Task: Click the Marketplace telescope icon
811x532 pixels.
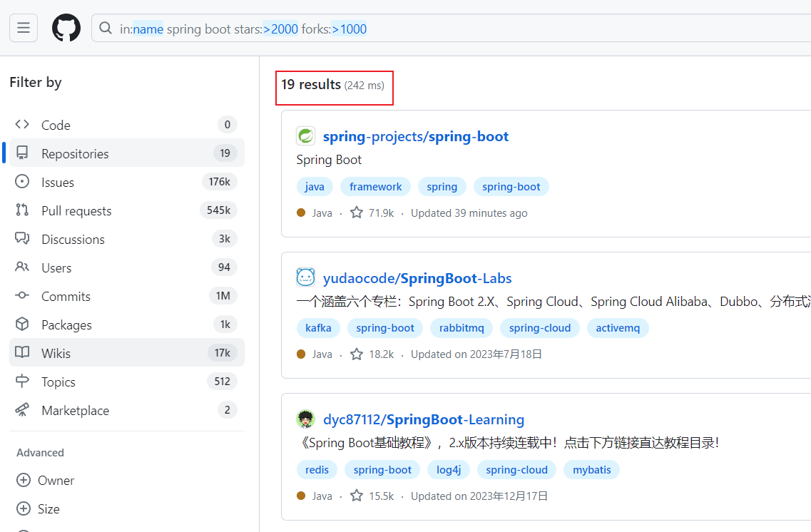Action: point(22,409)
